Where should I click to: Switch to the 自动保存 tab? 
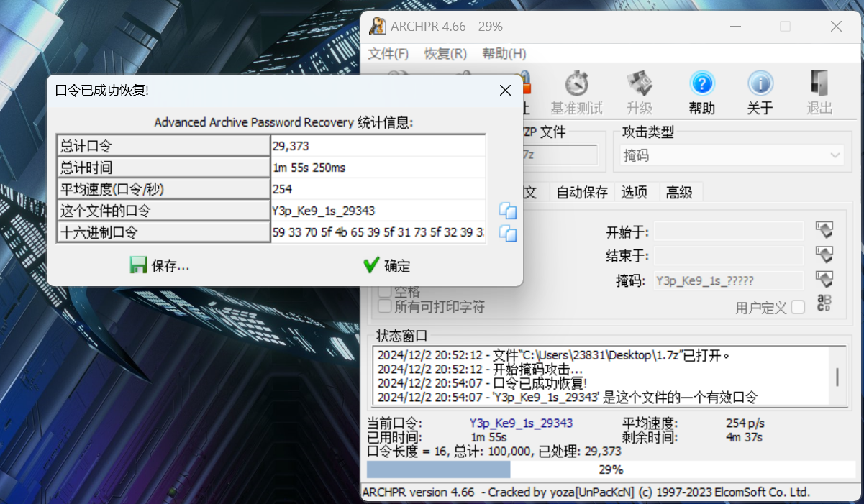tap(582, 192)
